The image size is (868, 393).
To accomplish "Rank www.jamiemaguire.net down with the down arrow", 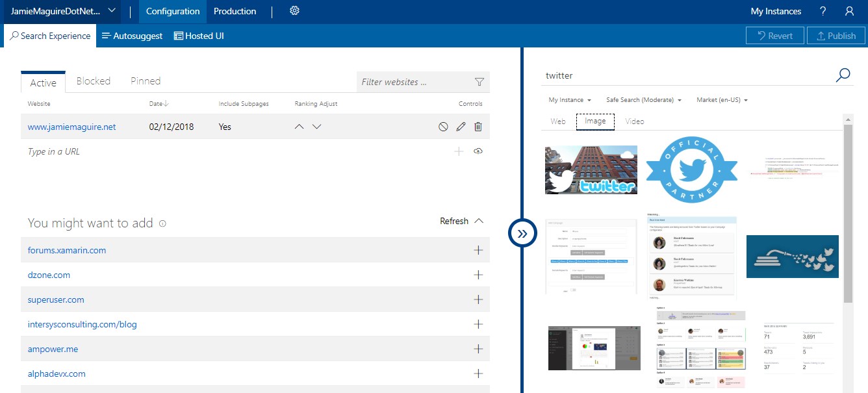I will pyautogui.click(x=316, y=127).
